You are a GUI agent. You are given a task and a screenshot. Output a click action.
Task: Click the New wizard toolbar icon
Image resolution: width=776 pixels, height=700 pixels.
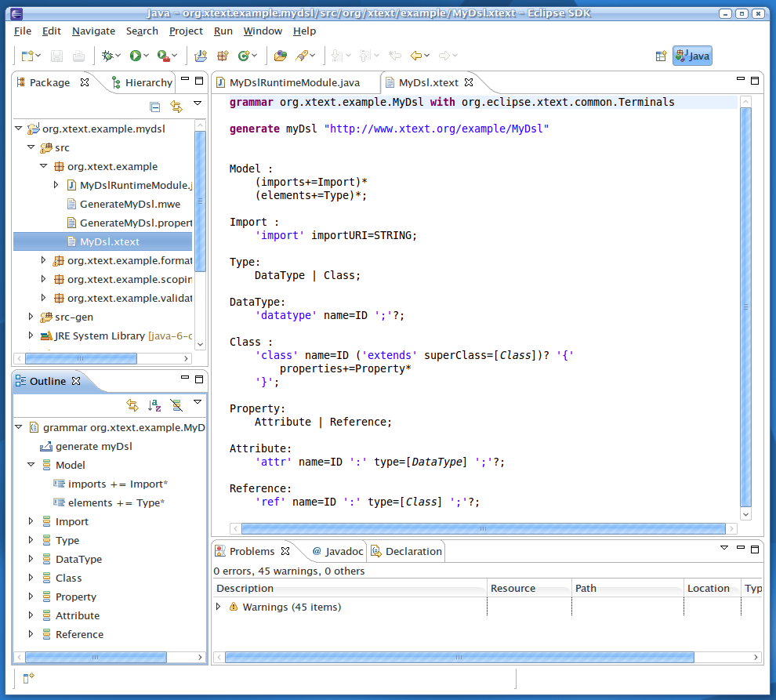[x=27, y=56]
